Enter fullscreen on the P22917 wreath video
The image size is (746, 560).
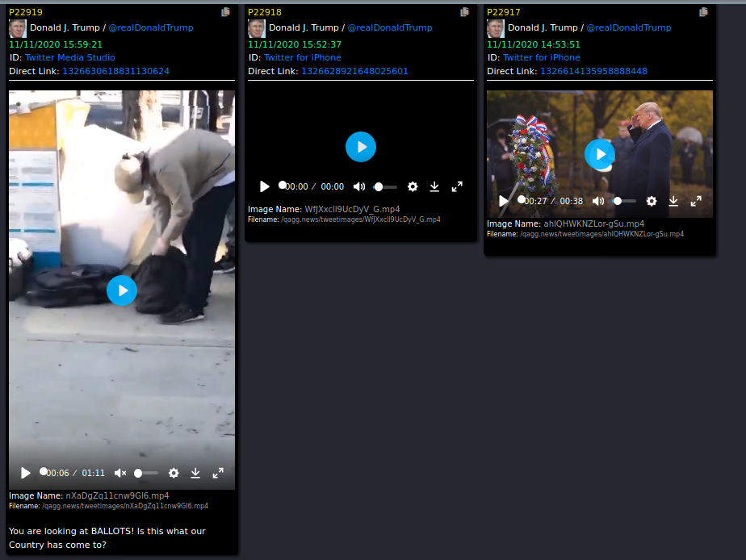pos(696,201)
